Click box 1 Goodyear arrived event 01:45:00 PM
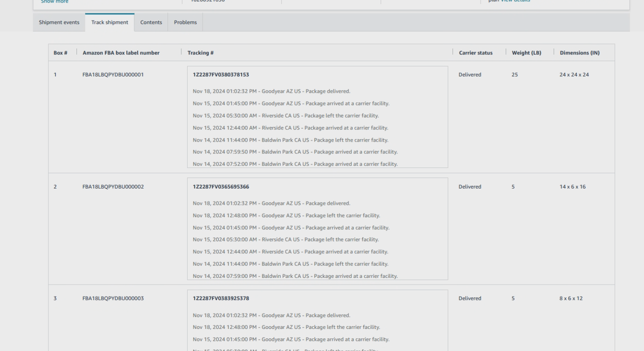 [x=291, y=103]
